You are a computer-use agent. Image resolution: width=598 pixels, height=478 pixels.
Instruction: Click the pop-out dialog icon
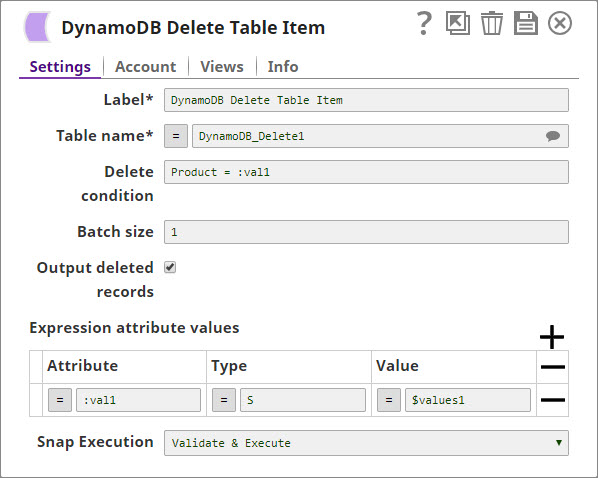pos(458,23)
